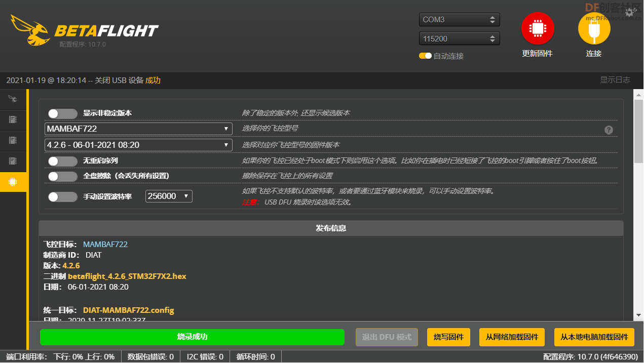Click the 制造商 ID: DIAT line

72,255
